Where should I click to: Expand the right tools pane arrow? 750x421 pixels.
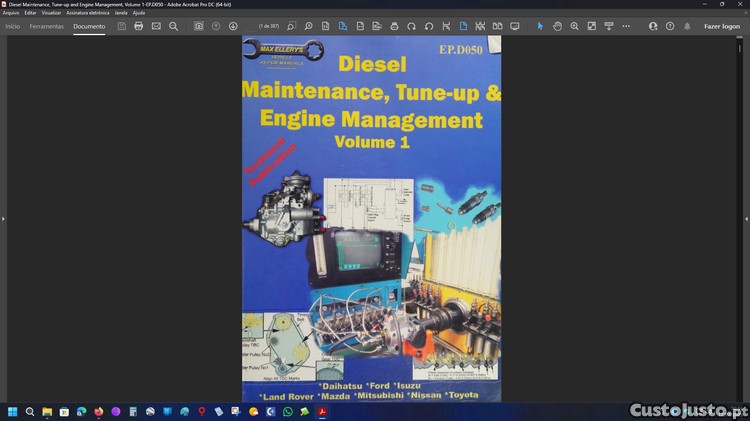(746, 218)
